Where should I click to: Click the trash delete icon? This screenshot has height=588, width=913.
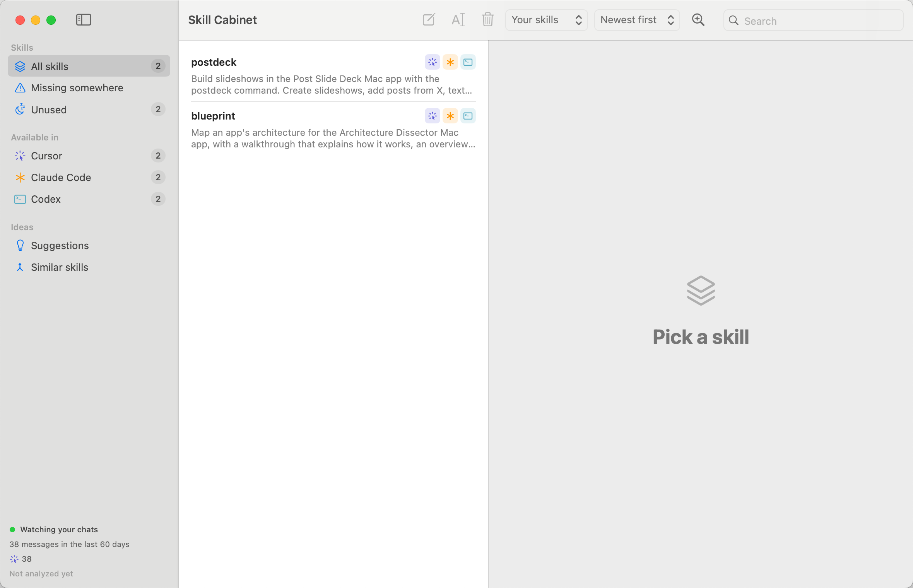point(487,20)
